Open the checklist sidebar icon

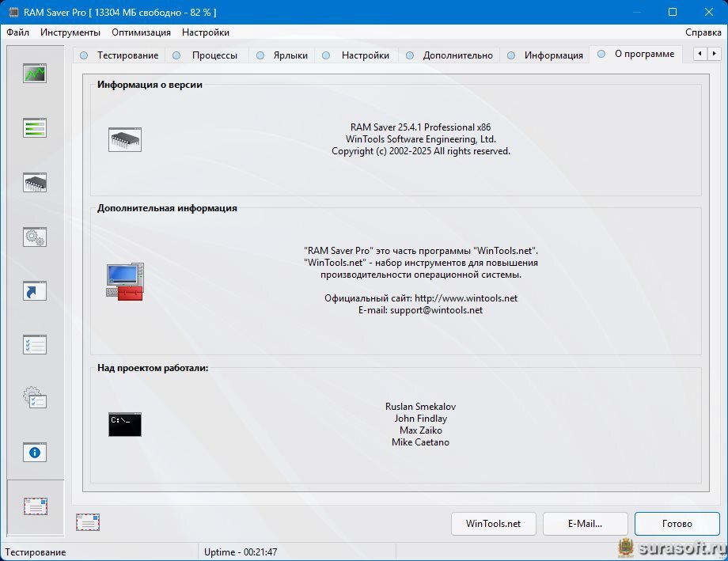pyautogui.click(x=35, y=344)
